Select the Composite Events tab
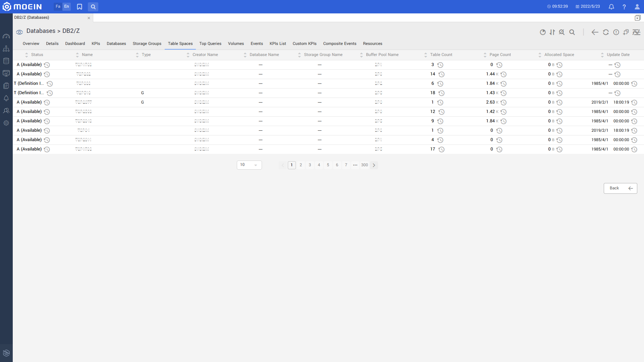The image size is (644, 362). click(340, 43)
